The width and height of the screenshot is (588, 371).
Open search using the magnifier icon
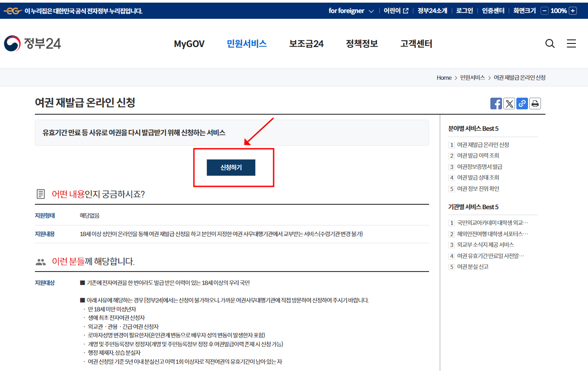549,43
